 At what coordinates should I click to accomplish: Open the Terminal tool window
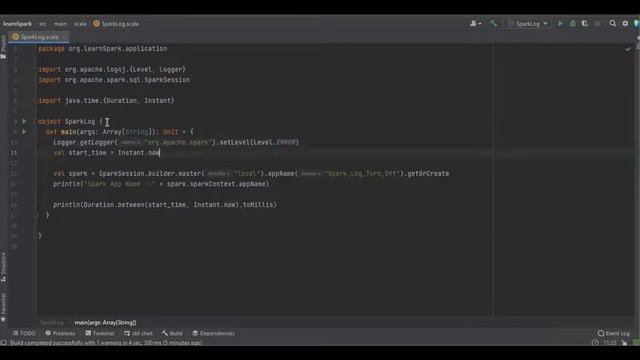(x=100, y=333)
